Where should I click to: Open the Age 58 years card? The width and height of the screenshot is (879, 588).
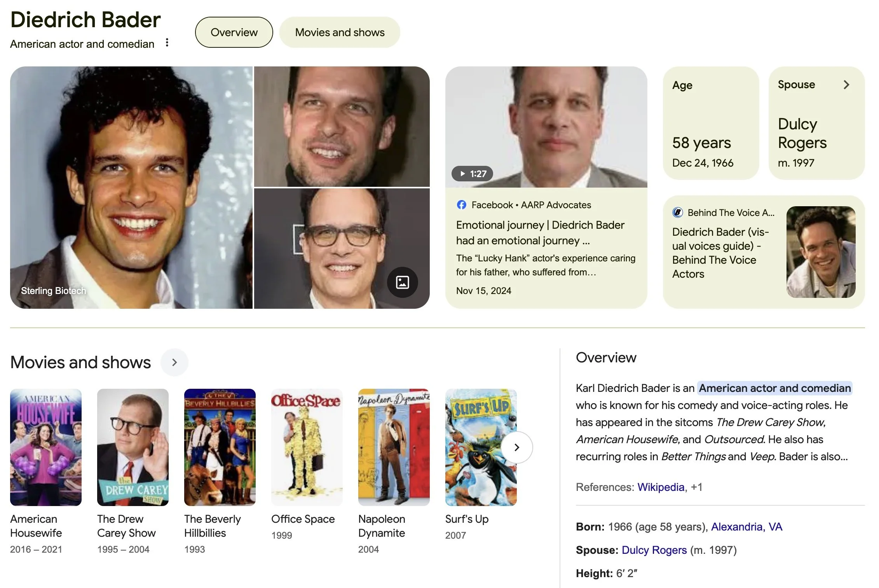(x=711, y=123)
